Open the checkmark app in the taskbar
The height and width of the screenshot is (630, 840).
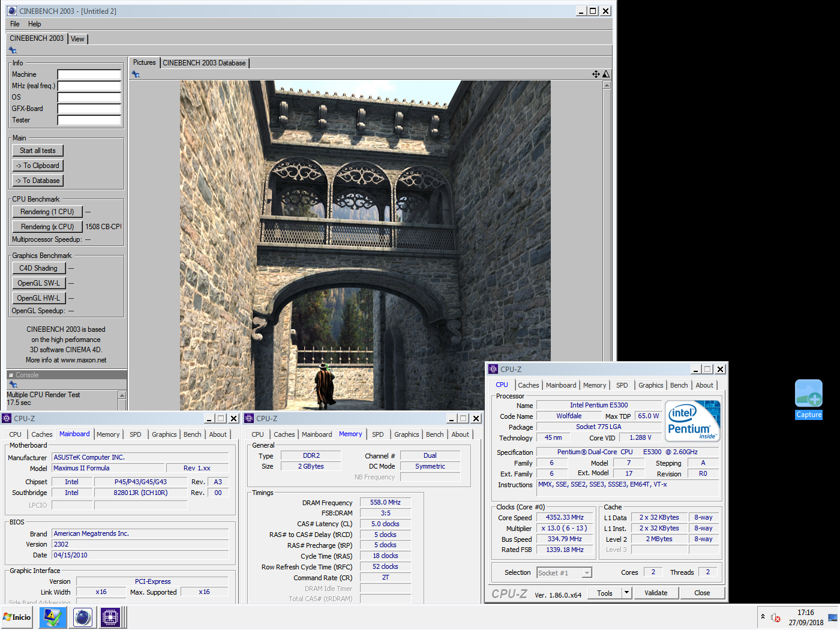[x=53, y=617]
